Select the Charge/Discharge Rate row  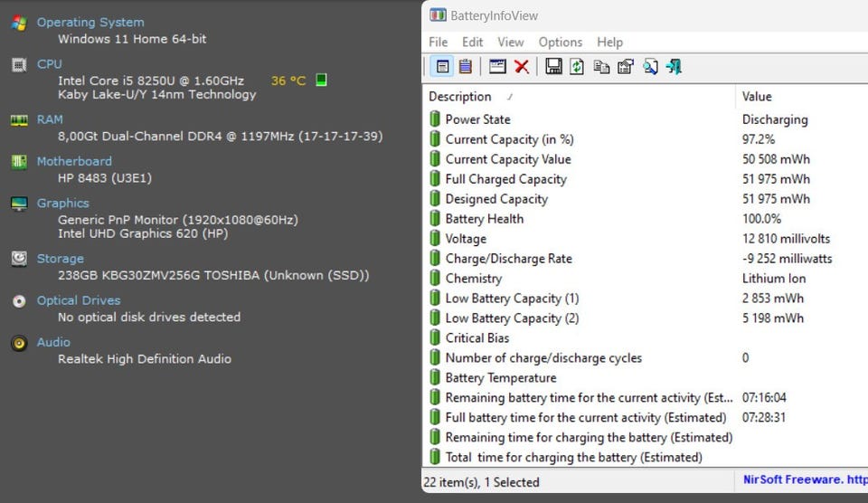point(646,258)
